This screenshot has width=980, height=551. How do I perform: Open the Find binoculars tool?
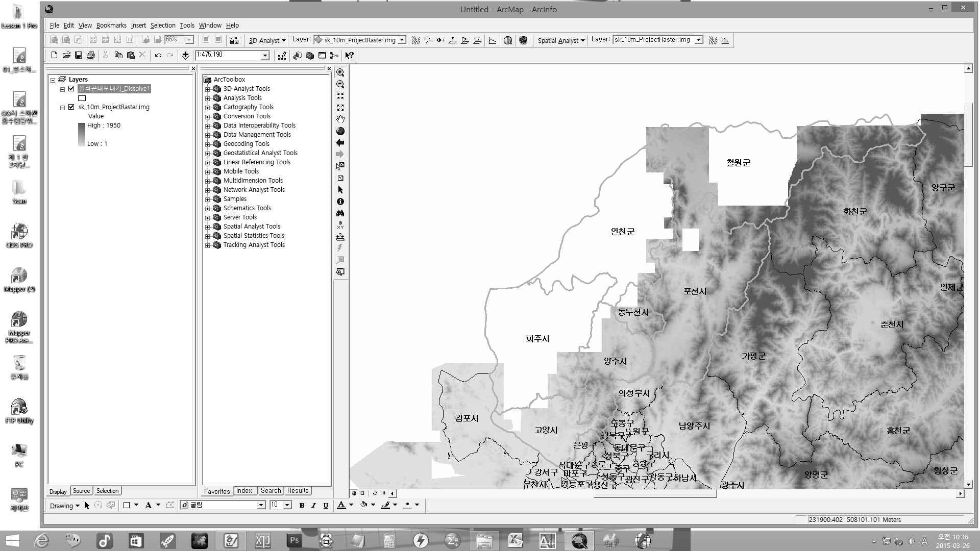point(340,213)
